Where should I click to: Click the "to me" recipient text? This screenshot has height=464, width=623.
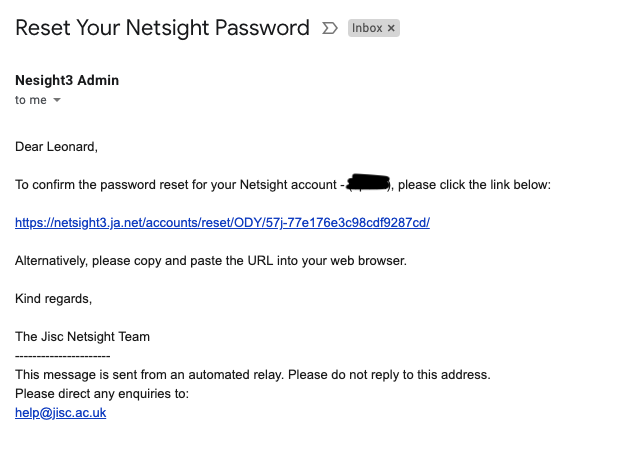[x=30, y=101]
